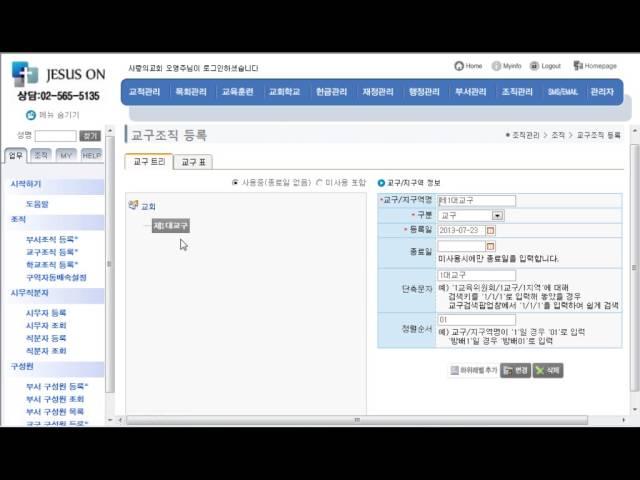Click the 성명 search input field
This screenshot has height=480, width=640.
pyautogui.click(x=56, y=136)
